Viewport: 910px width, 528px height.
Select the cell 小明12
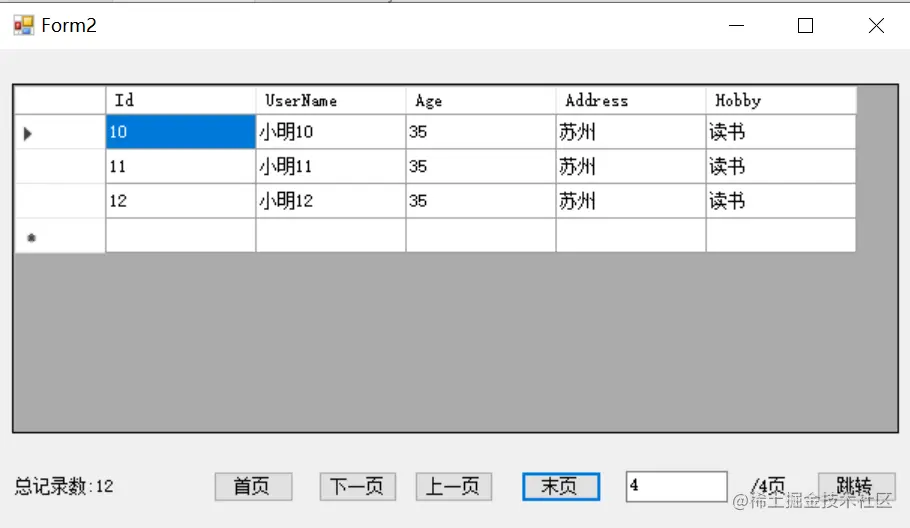click(x=331, y=201)
